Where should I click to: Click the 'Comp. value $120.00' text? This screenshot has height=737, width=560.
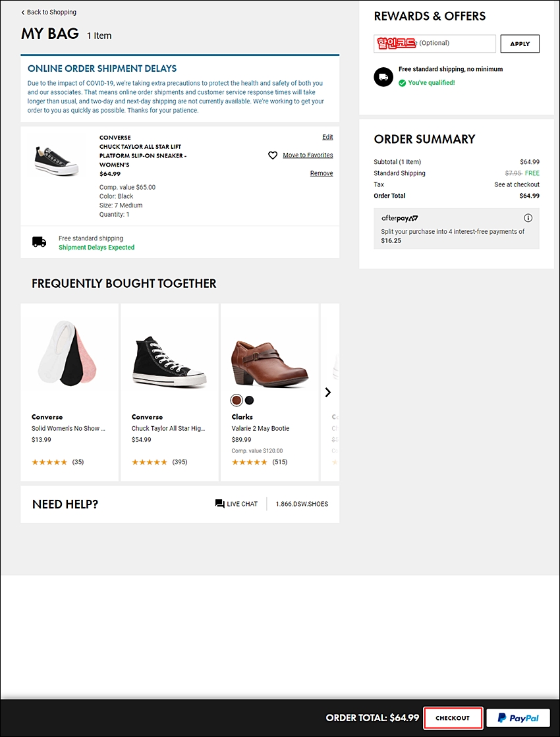pyautogui.click(x=257, y=450)
